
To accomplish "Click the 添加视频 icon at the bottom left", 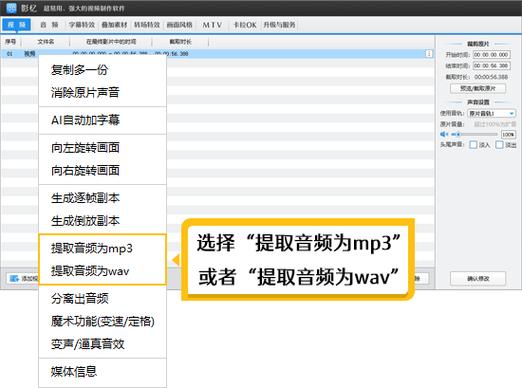I will tap(14, 278).
